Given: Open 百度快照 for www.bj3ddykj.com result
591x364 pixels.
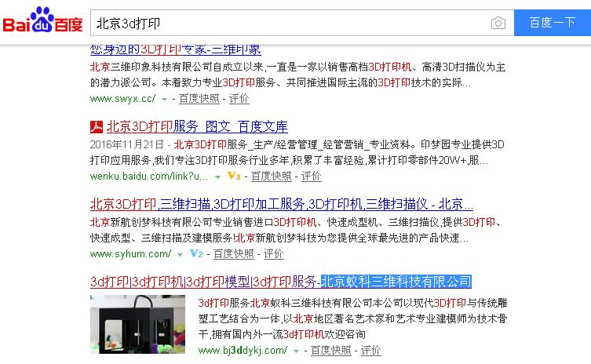Looking at the screenshot, I should tap(331, 351).
